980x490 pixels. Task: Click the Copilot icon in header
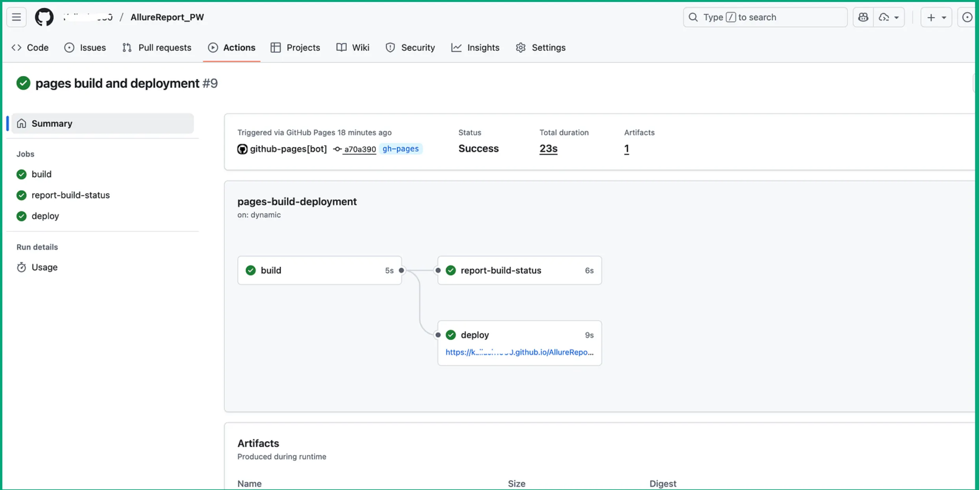pyautogui.click(x=863, y=17)
